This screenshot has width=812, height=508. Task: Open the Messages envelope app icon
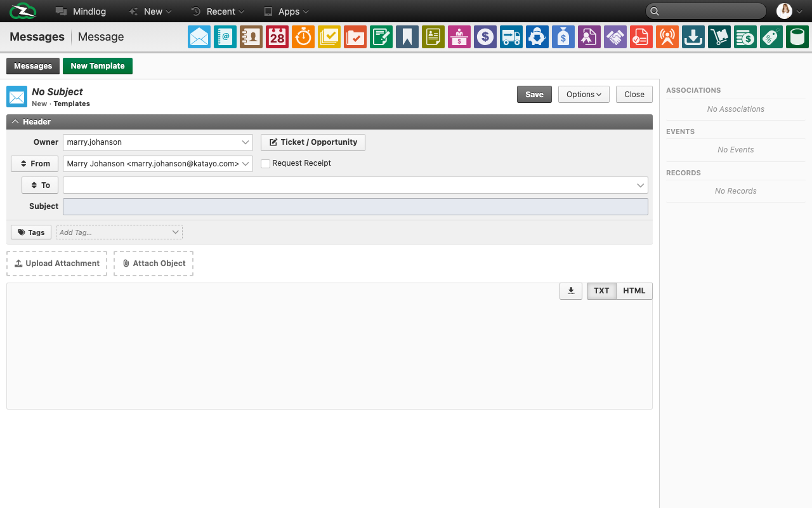[199, 37]
